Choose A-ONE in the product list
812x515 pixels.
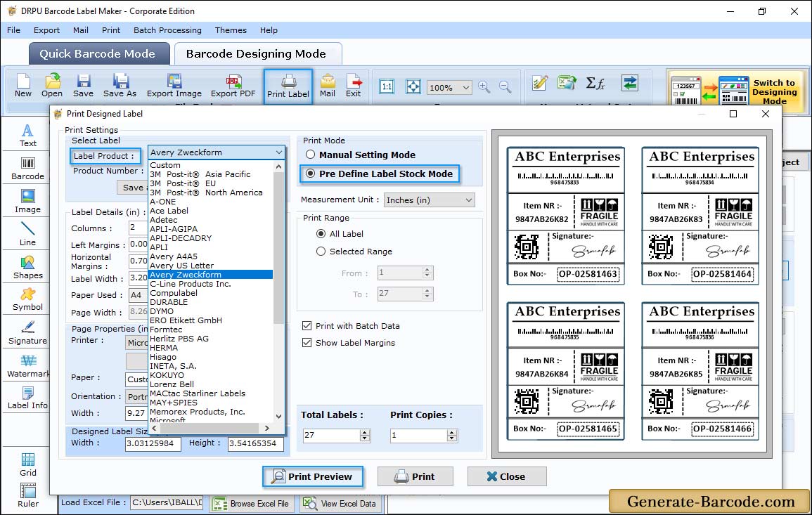click(162, 202)
